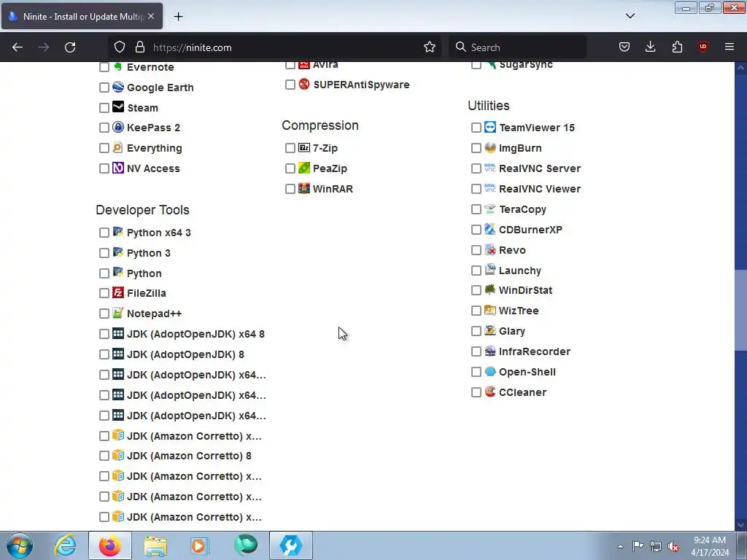Click the NV Access purple icon
747x560 pixels.
[118, 168]
